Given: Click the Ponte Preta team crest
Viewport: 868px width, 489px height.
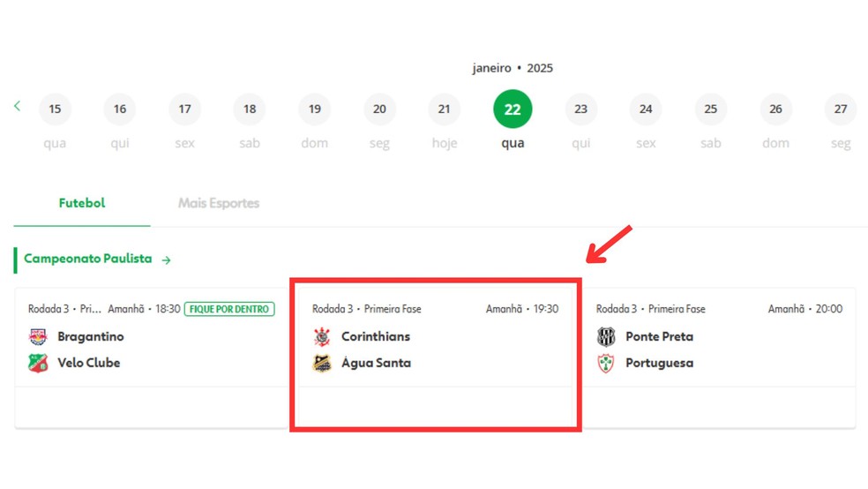Looking at the screenshot, I should (x=606, y=336).
